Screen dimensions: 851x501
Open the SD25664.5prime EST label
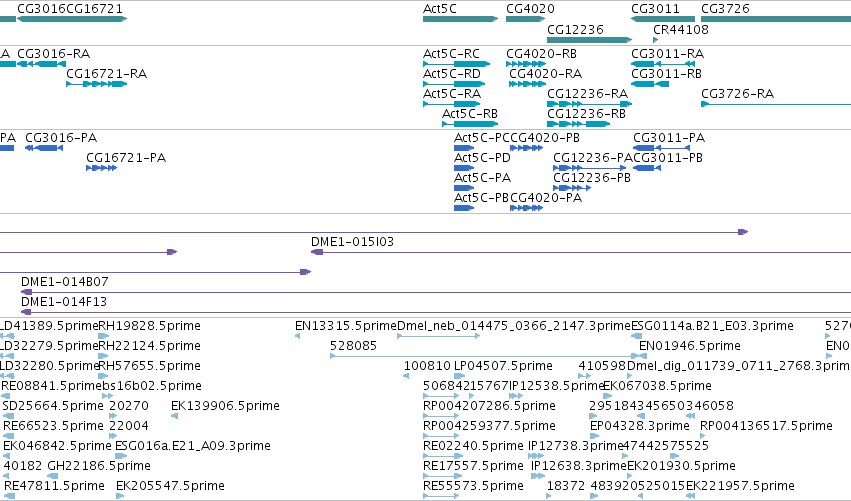tap(53, 406)
